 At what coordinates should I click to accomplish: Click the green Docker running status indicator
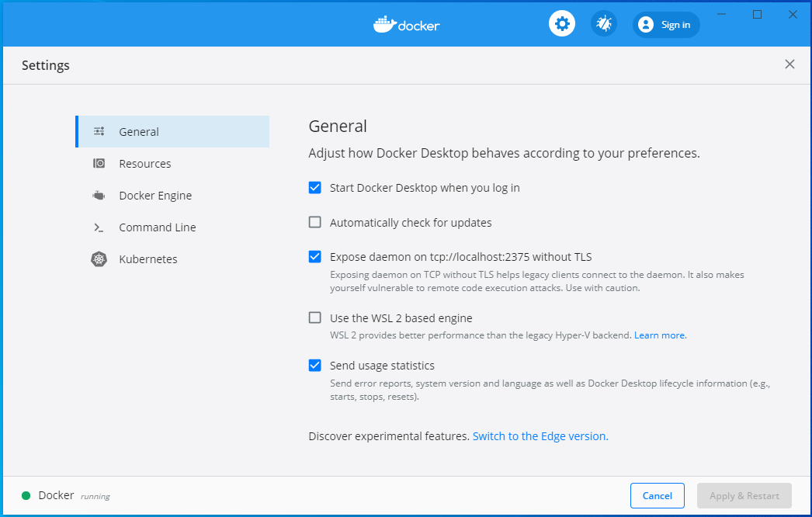25,494
